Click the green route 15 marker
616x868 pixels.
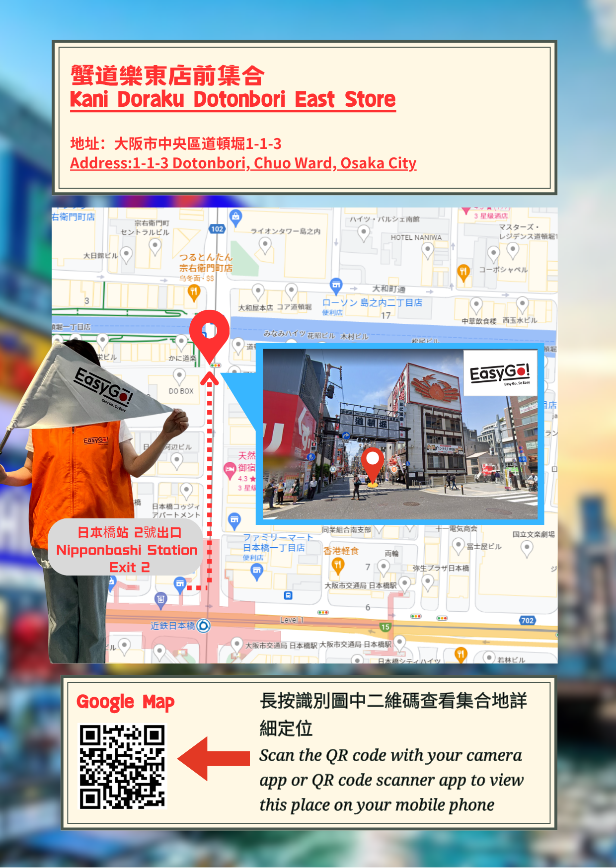(x=385, y=627)
